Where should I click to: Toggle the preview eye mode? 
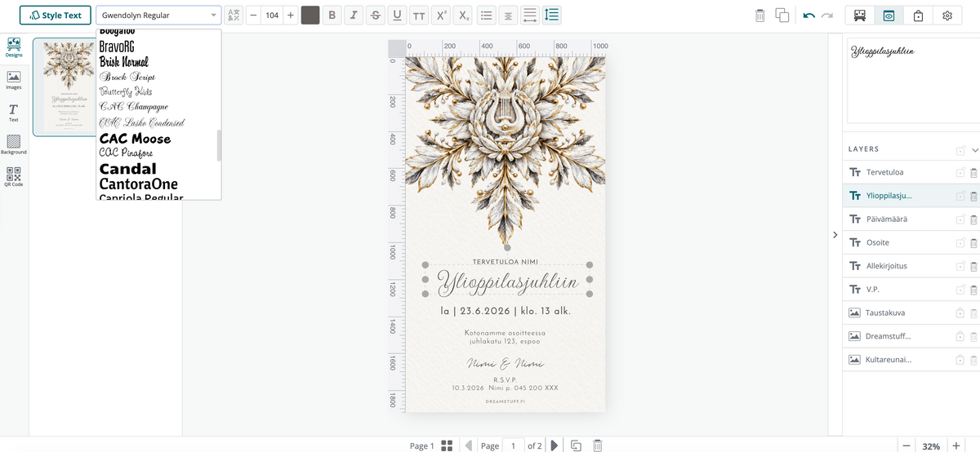pyautogui.click(x=889, y=16)
